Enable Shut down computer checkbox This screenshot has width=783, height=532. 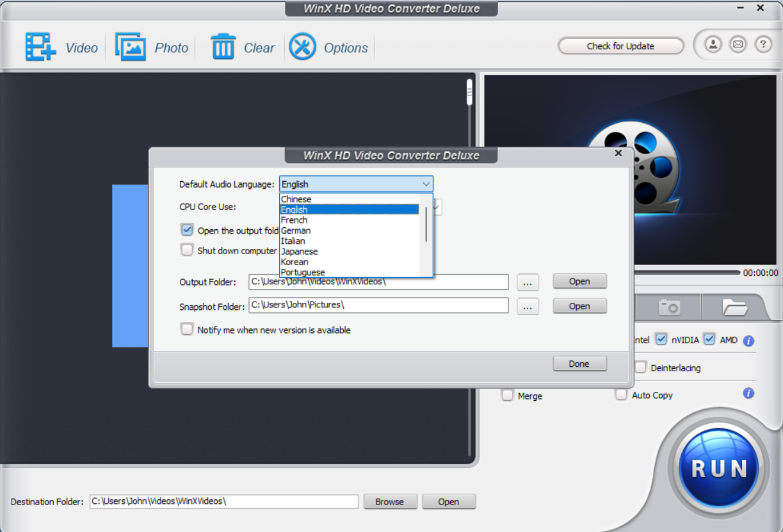tap(187, 250)
